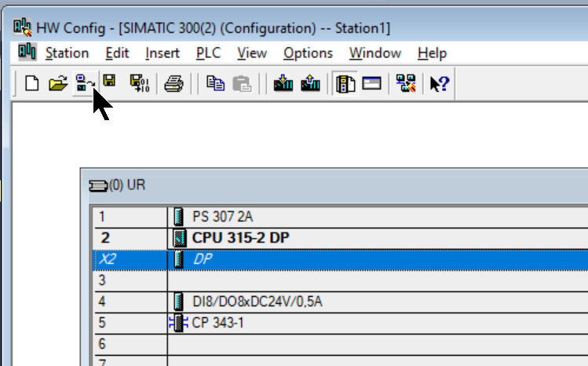Viewport: 588px width, 366px height.
Task: Click the empty slot 3 number cell
Action: click(130, 280)
